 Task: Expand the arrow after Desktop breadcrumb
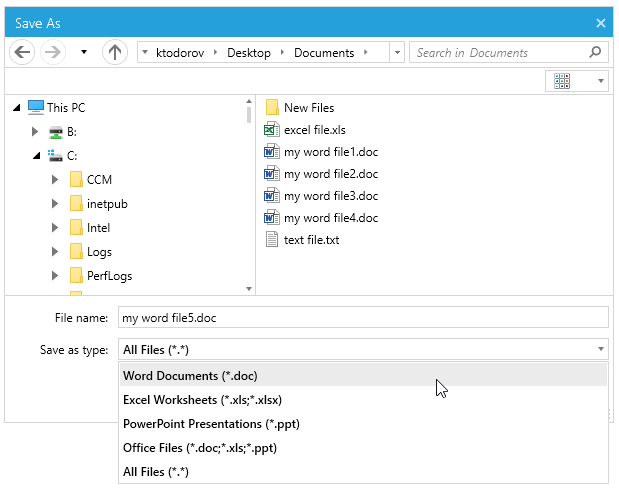(x=282, y=52)
